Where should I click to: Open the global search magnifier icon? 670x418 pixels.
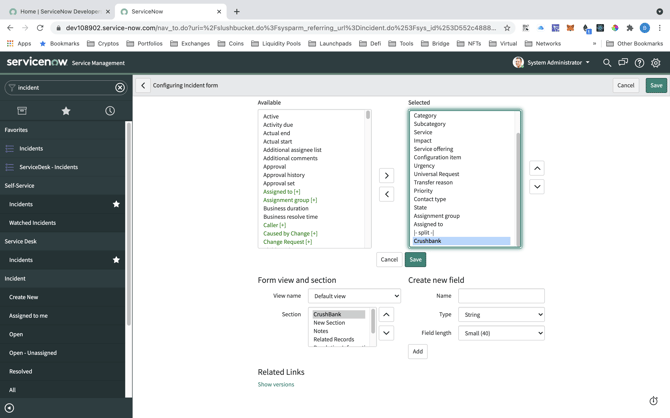tap(606, 63)
